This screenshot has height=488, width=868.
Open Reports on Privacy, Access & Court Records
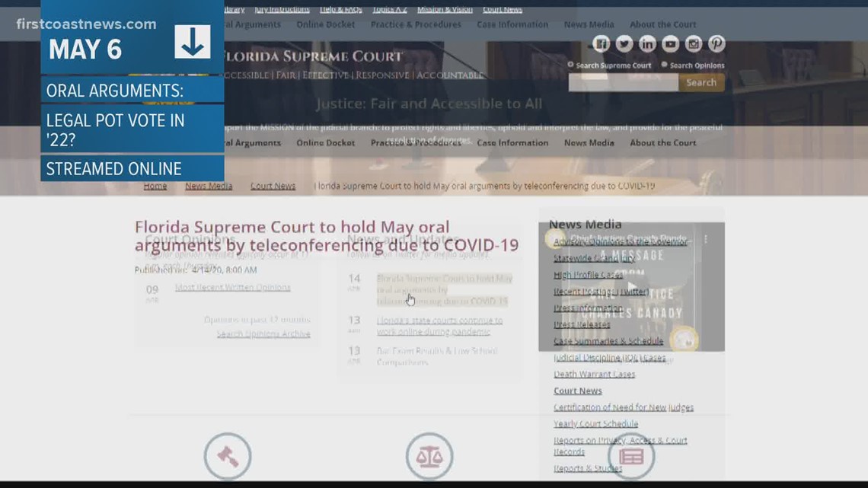pyautogui.click(x=620, y=446)
